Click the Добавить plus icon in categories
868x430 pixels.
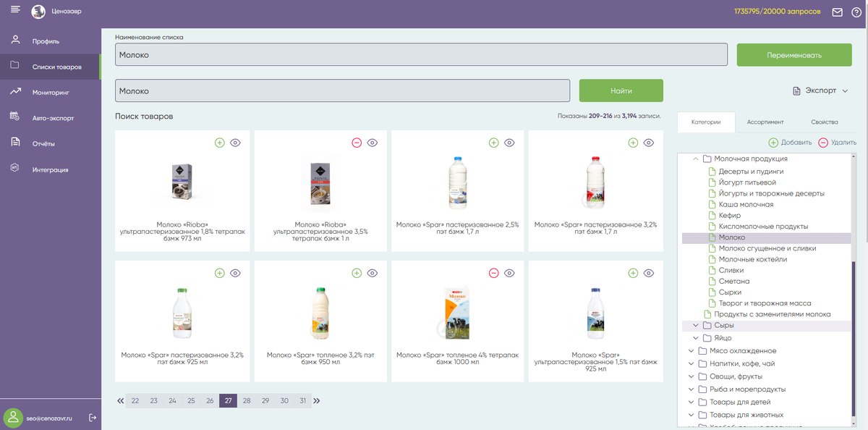(x=773, y=143)
